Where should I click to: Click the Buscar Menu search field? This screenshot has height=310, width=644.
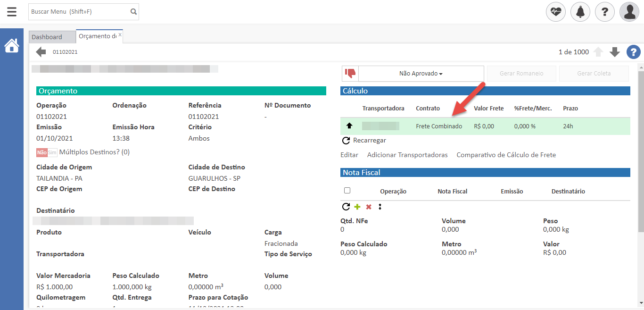(x=79, y=12)
